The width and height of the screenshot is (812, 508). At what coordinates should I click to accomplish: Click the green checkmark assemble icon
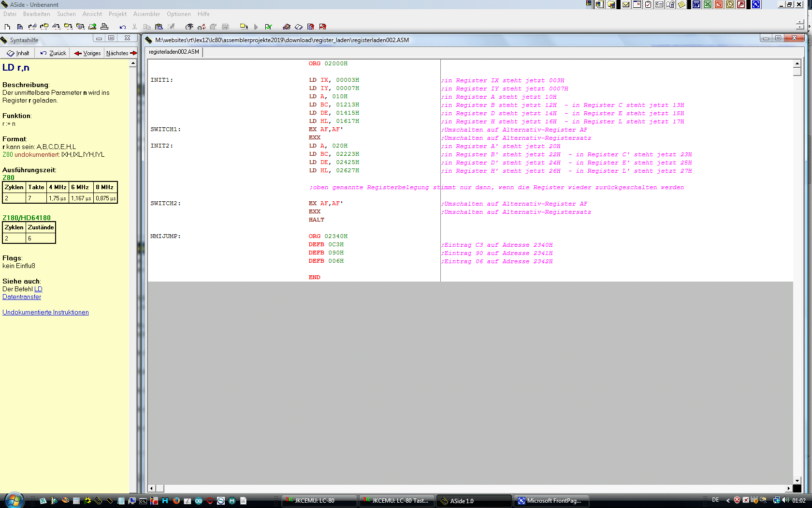[268, 27]
